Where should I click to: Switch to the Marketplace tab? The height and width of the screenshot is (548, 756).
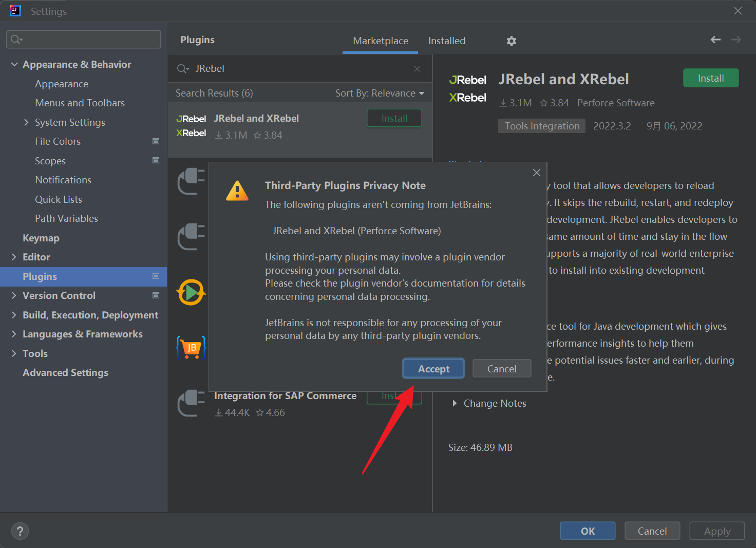[x=381, y=41]
